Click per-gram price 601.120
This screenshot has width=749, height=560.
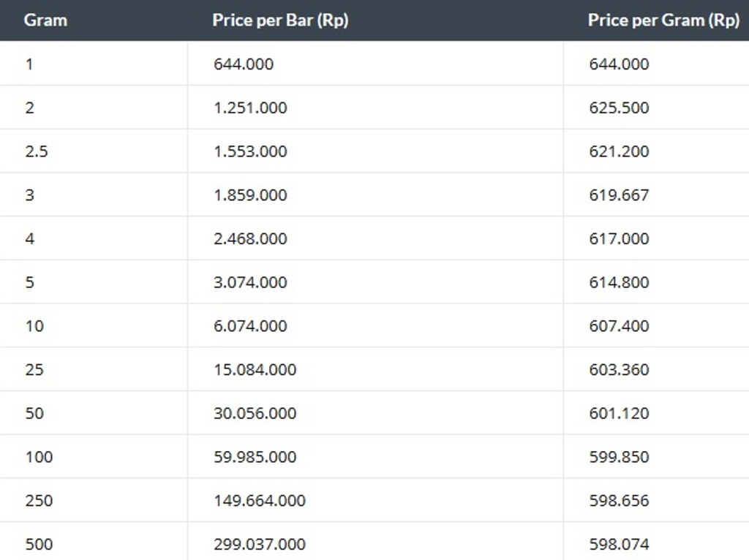[619, 414]
